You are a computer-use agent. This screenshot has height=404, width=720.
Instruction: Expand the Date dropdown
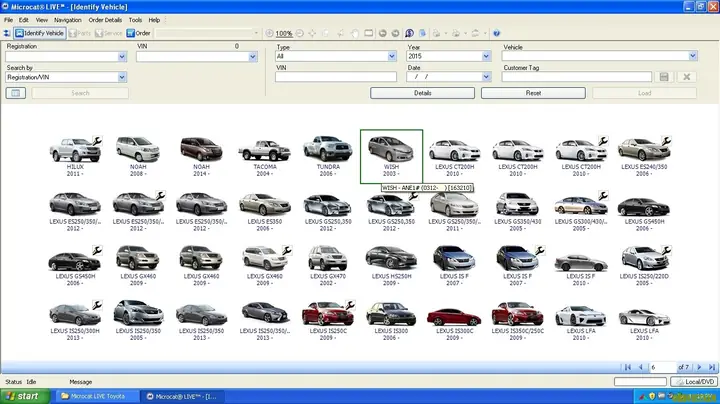[x=486, y=77]
